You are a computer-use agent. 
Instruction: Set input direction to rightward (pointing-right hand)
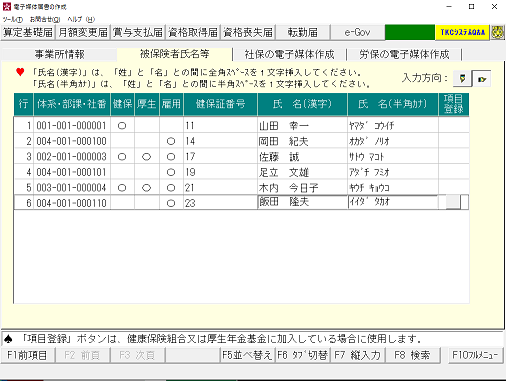[x=482, y=79]
